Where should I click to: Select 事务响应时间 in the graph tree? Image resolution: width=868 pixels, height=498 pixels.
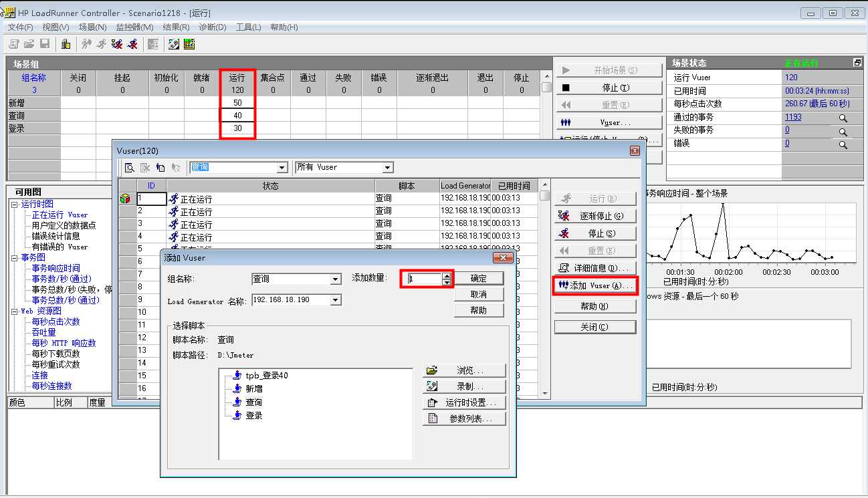(x=56, y=268)
